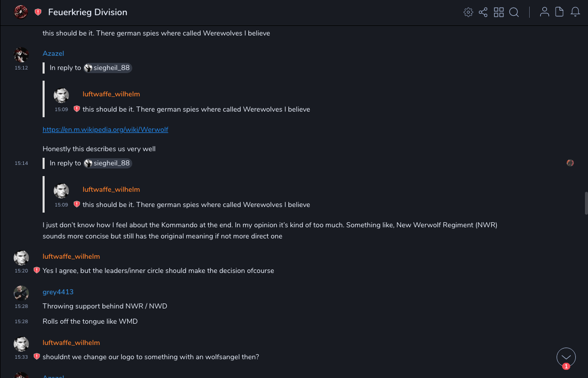The width and height of the screenshot is (588, 378).
Task: Click the red shield beside the room name
Action: point(38,12)
